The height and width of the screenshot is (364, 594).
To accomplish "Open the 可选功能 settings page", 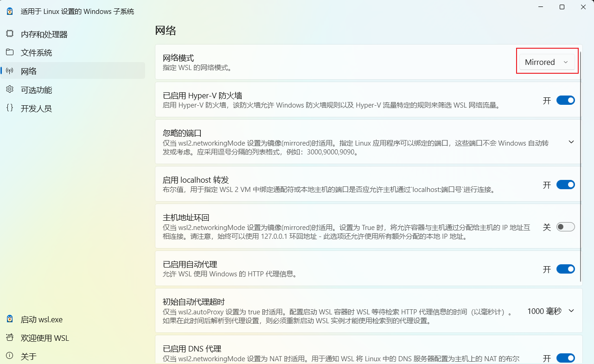I will tap(73, 89).
